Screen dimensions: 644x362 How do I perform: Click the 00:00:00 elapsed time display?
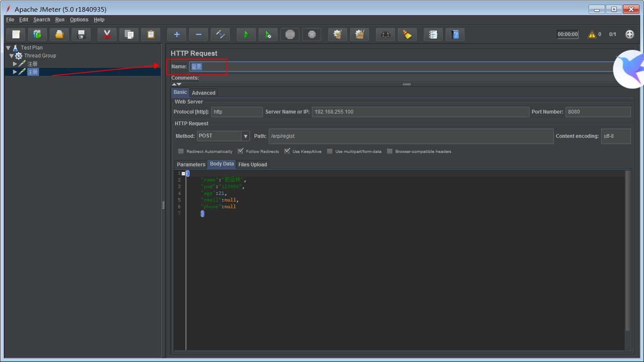click(568, 34)
